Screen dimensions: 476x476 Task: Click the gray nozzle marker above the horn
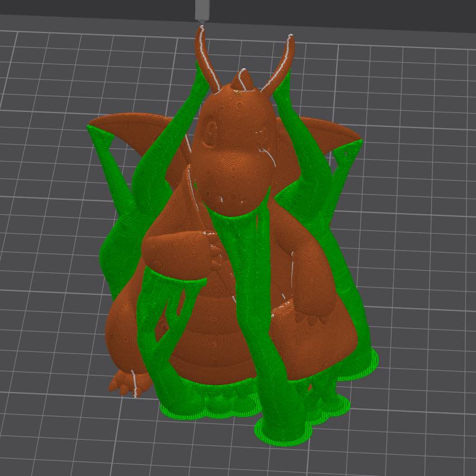202,10
